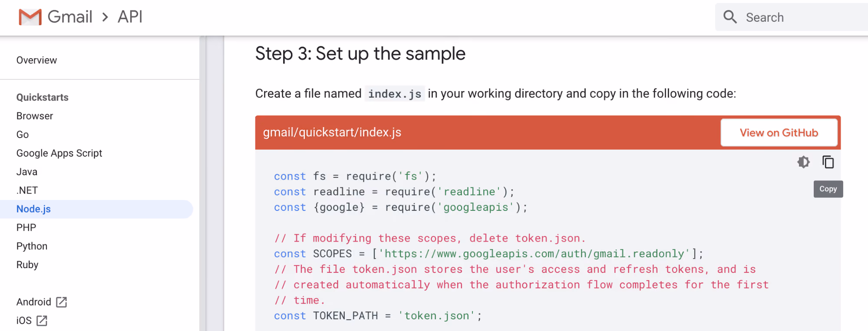The image size is (868, 331).
Task: Open the Ruby quickstart
Action: [x=27, y=265]
